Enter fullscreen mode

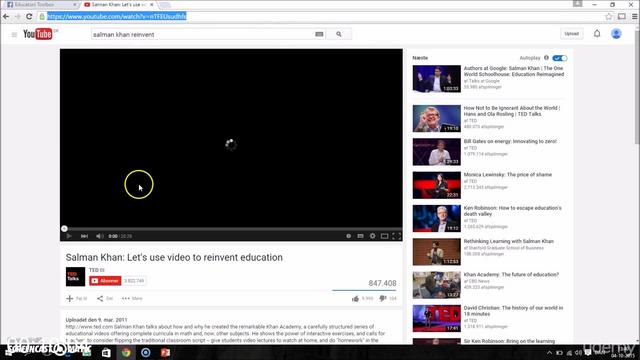pyautogui.click(x=396, y=236)
